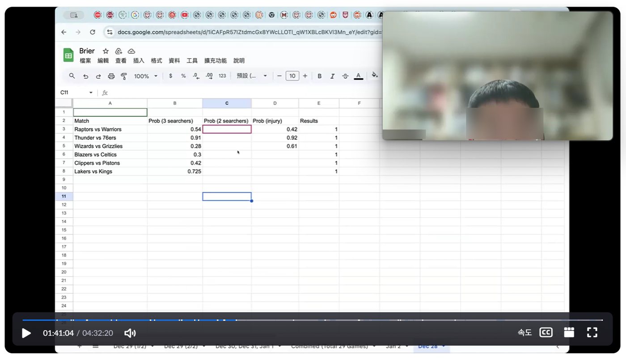Click the browser address bar URL

click(249, 32)
